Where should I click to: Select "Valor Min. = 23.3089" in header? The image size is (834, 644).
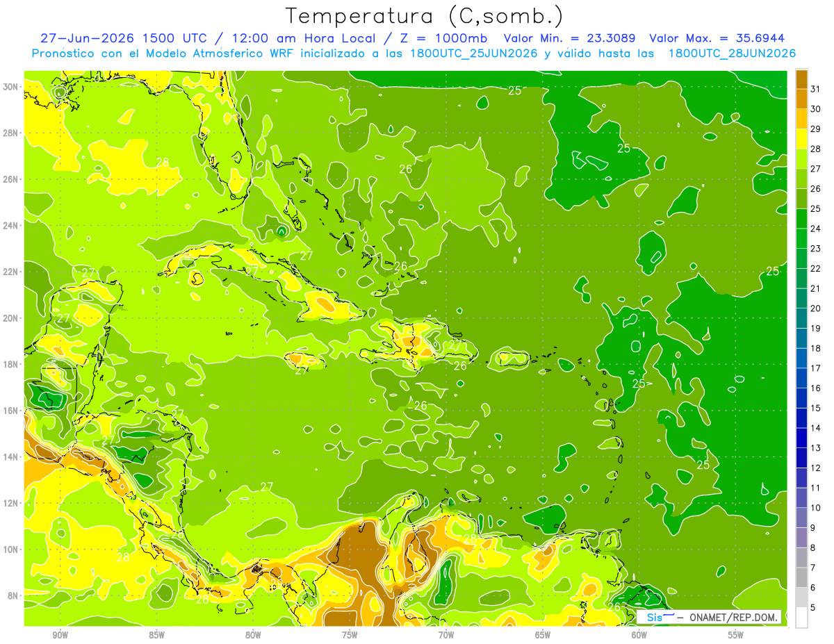(x=570, y=38)
